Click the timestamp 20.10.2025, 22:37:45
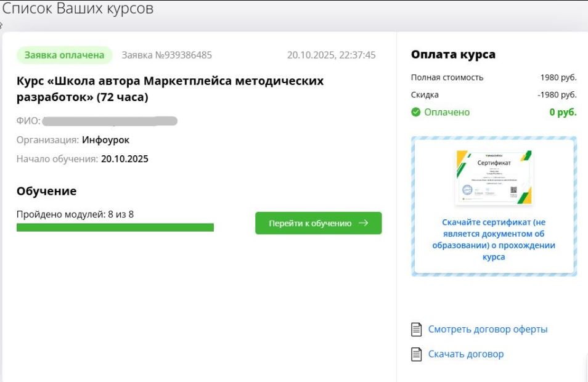588x382 pixels. (x=331, y=55)
